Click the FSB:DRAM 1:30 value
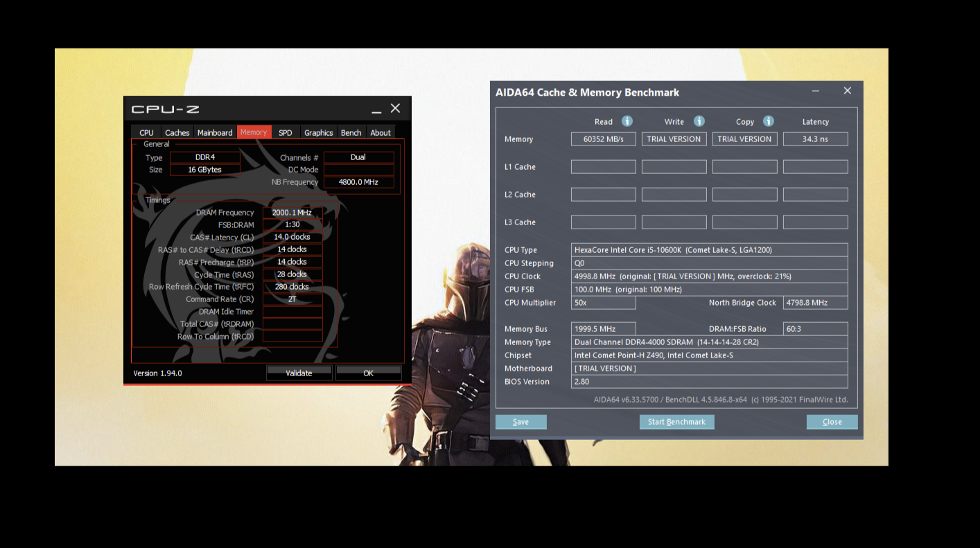980x548 pixels. pos(292,225)
